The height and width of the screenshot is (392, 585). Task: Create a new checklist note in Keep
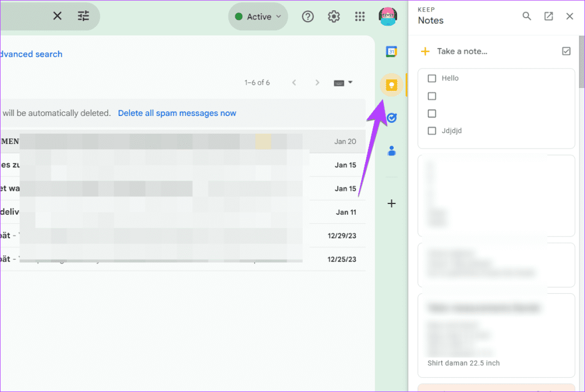click(566, 51)
